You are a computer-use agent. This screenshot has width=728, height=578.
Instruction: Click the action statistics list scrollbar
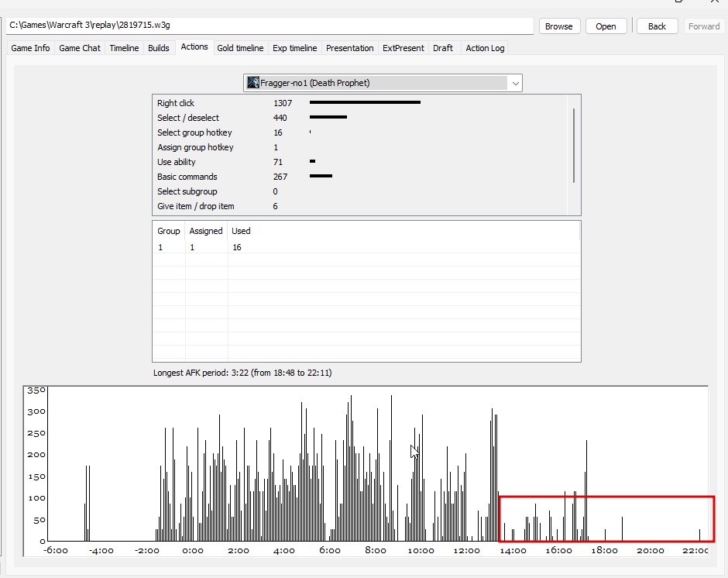pyautogui.click(x=574, y=146)
